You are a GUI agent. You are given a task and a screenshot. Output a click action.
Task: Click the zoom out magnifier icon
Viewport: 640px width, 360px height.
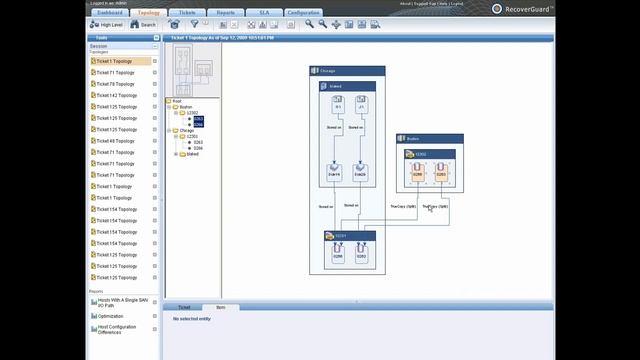pyautogui.click(x=322, y=24)
